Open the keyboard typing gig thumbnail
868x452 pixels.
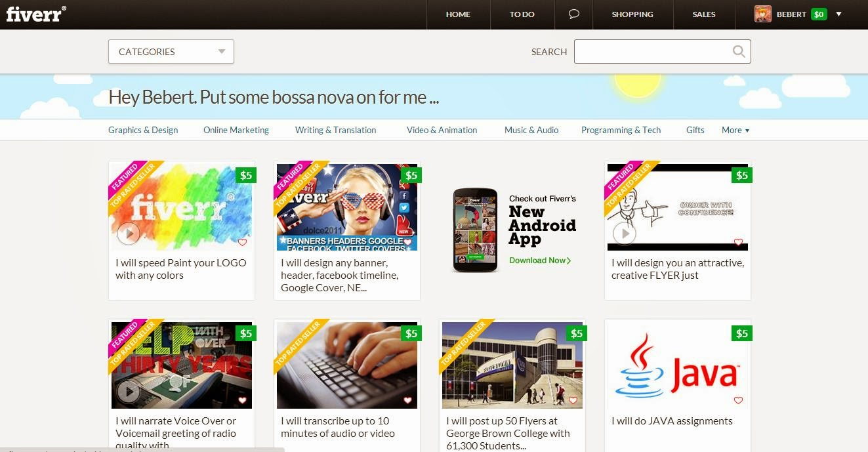pos(347,365)
